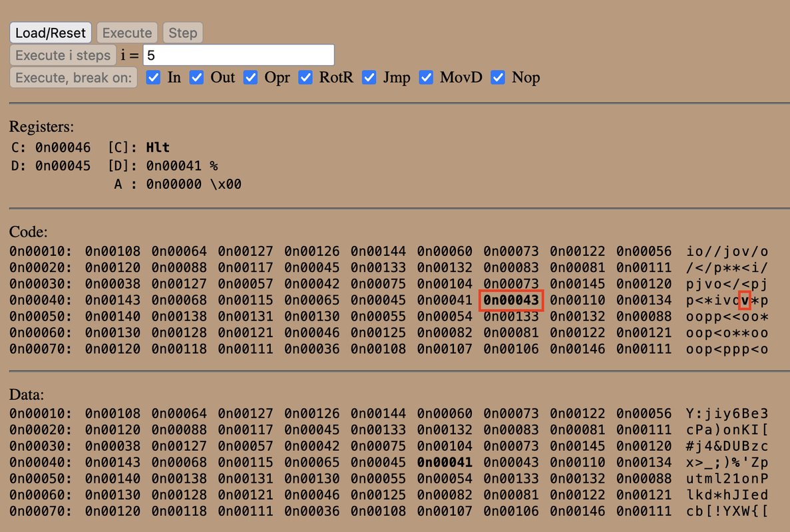The width and height of the screenshot is (790, 532).
Task: Click the 0n00038 cell in Code
Action: click(x=113, y=284)
